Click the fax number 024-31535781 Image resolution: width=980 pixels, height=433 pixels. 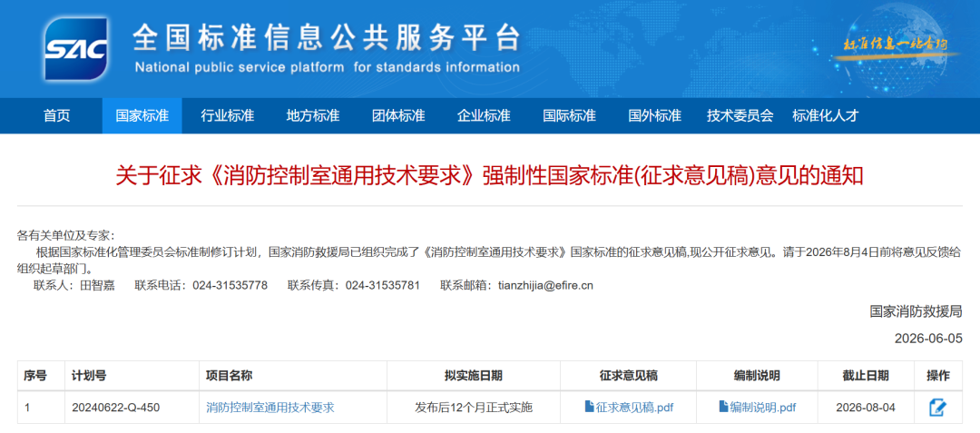coord(383,286)
